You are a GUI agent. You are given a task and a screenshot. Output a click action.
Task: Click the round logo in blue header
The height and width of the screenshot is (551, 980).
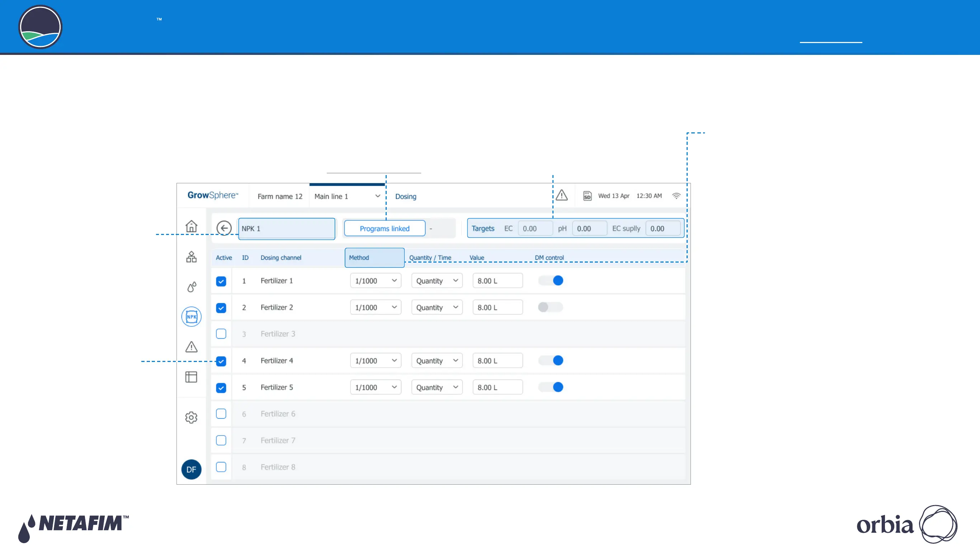pos(40,27)
